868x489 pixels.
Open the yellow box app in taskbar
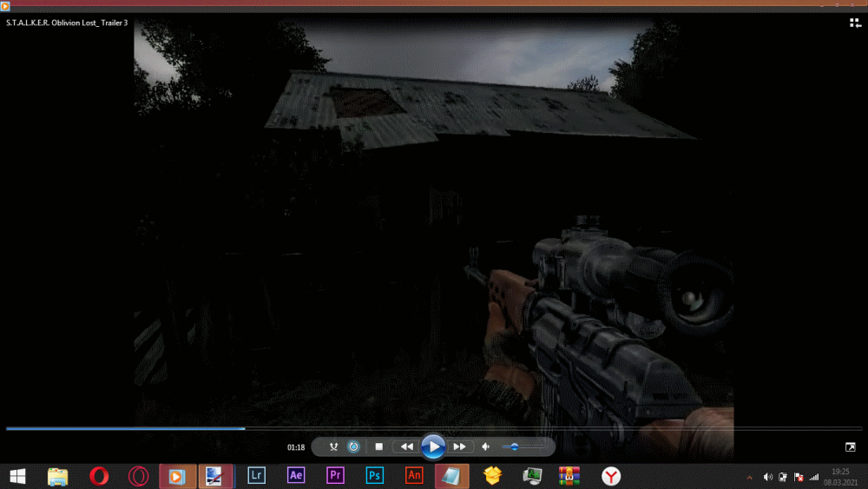[x=493, y=476]
